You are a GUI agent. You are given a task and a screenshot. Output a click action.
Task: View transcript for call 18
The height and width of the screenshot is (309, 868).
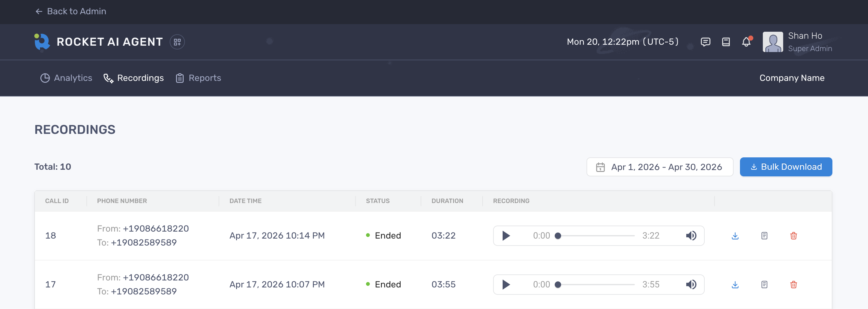(764, 236)
